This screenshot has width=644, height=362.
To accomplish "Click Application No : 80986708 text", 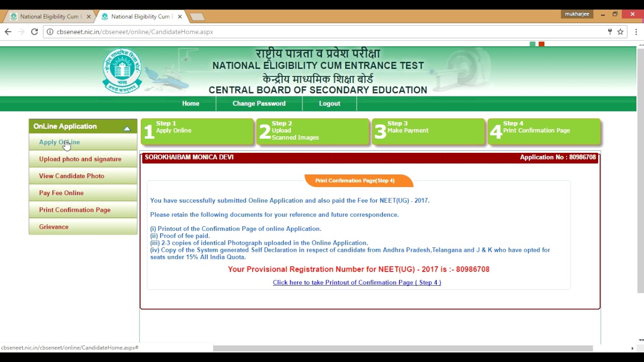I will click(x=558, y=157).
